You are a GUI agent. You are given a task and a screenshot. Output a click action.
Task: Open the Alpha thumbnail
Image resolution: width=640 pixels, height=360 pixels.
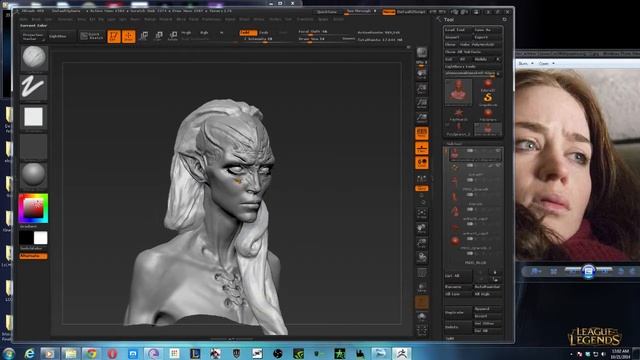click(x=33, y=117)
